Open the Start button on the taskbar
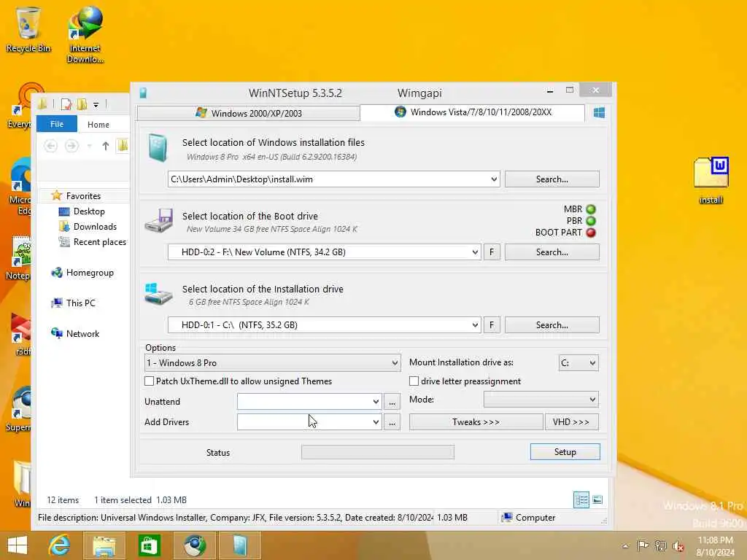 [x=18, y=545]
